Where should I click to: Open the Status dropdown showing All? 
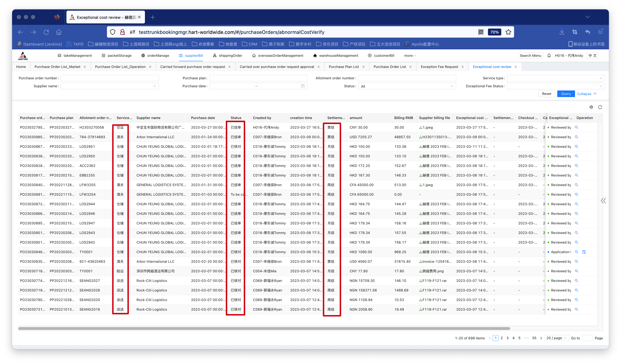tap(407, 86)
